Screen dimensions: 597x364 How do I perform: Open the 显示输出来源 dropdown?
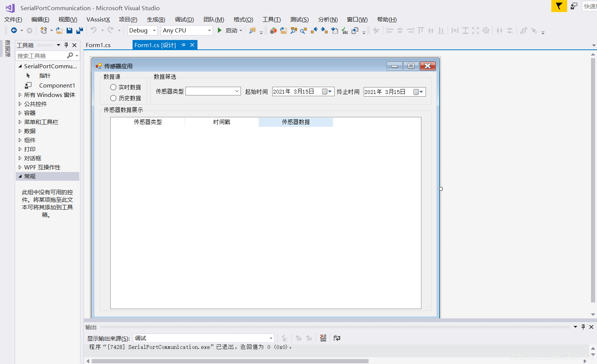point(271,338)
